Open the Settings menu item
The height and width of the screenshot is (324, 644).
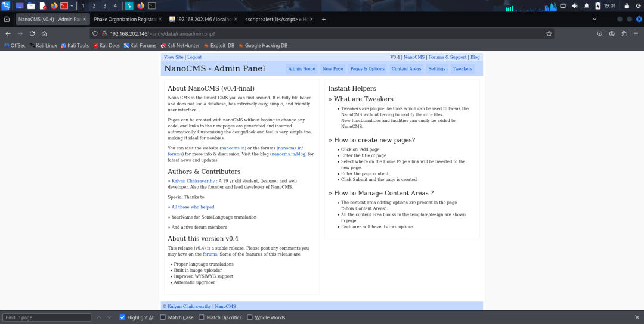click(x=436, y=69)
